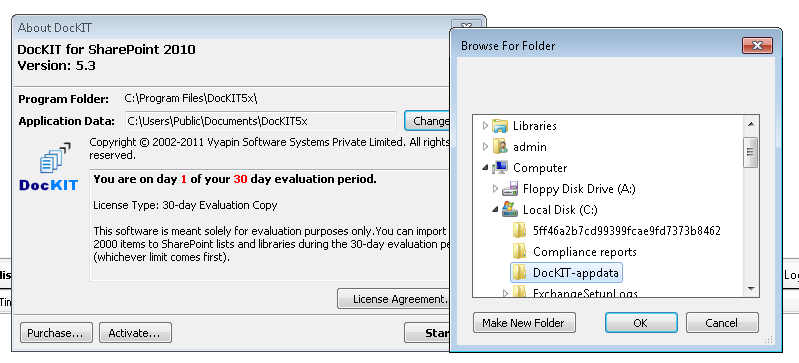Click the Activate button
799x363 pixels.
(x=135, y=333)
